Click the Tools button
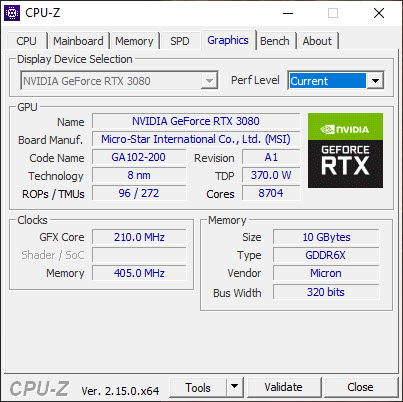403x402 pixels. [x=198, y=387]
